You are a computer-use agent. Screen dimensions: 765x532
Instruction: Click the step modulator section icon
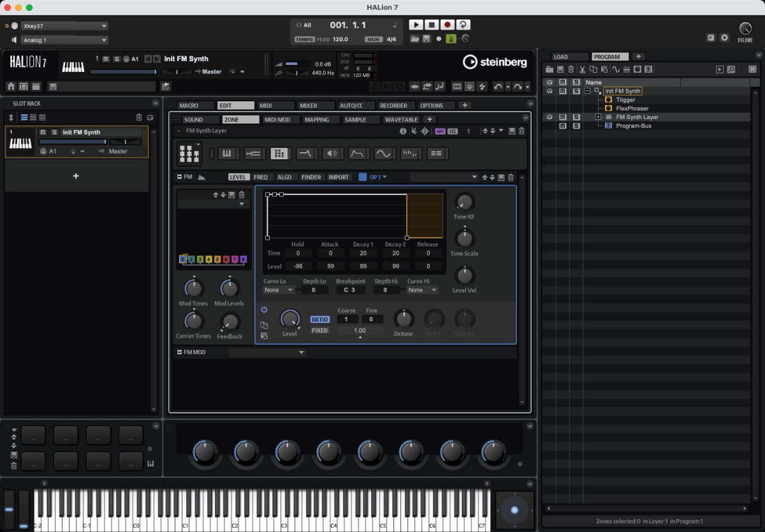pyautogui.click(x=410, y=154)
